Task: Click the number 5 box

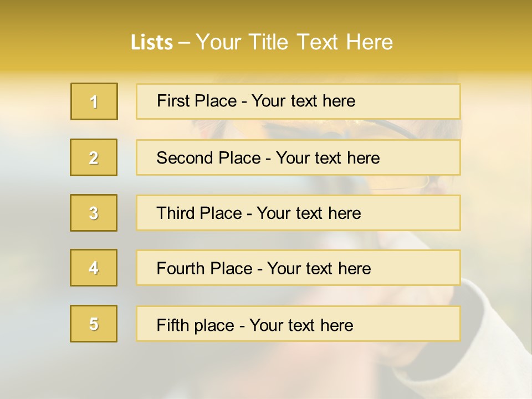Action: coord(94,324)
